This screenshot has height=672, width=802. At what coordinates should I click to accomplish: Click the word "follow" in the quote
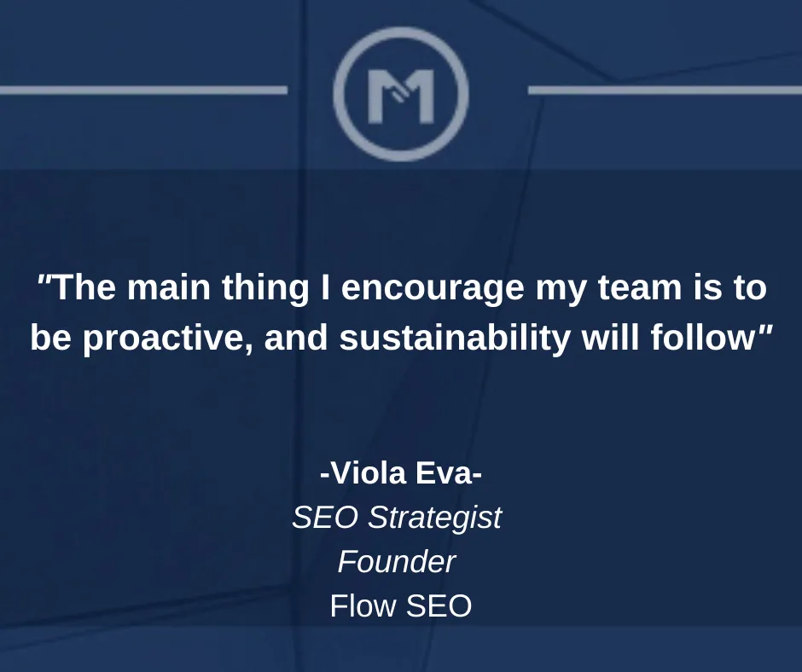pyautogui.click(x=703, y=338)
